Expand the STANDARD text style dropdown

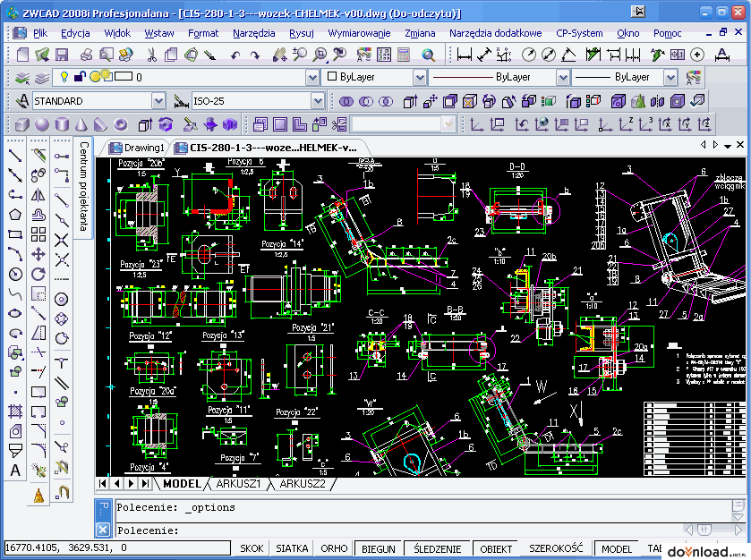coord(158,101)
